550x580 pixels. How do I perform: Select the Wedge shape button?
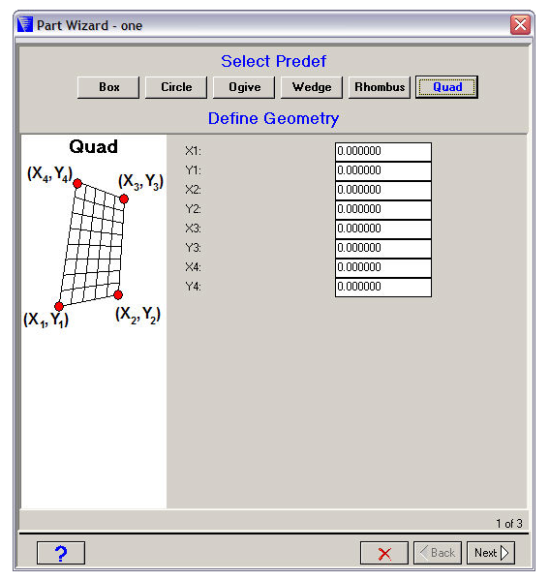click(x=312, y=87)
